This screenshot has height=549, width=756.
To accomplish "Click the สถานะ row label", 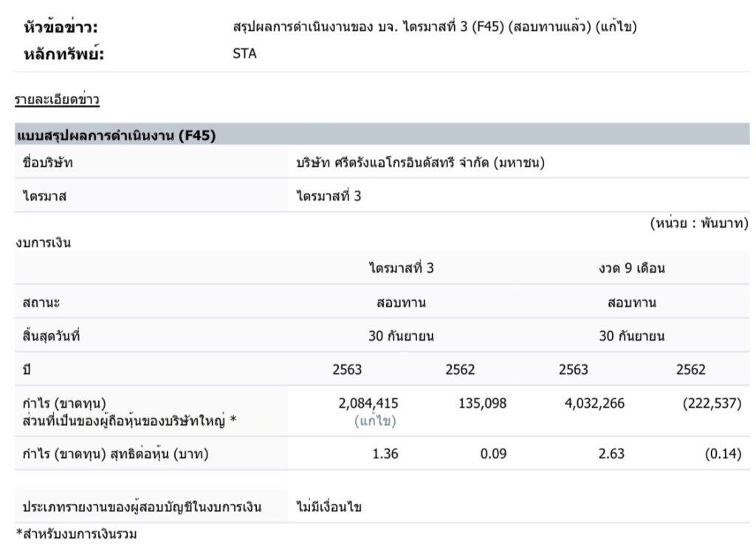I will coord(41,302).
